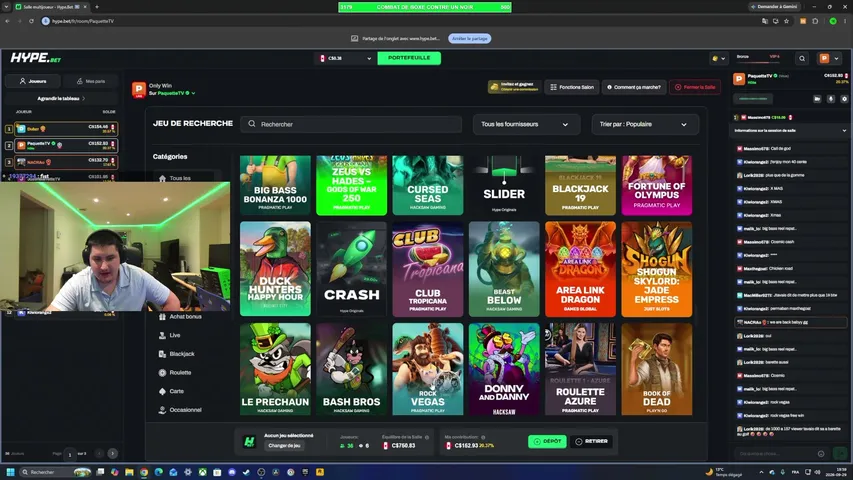Open Windows Start menu
The height and width of the screenshot is (480, 853).
[10, 472]
